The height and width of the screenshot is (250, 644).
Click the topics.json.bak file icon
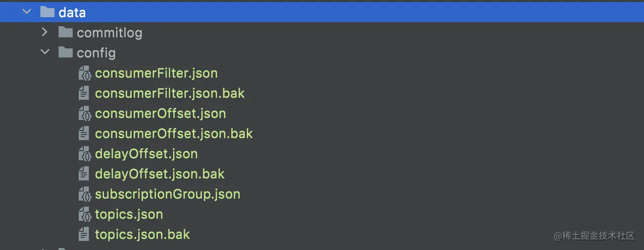tap(84, 234)
